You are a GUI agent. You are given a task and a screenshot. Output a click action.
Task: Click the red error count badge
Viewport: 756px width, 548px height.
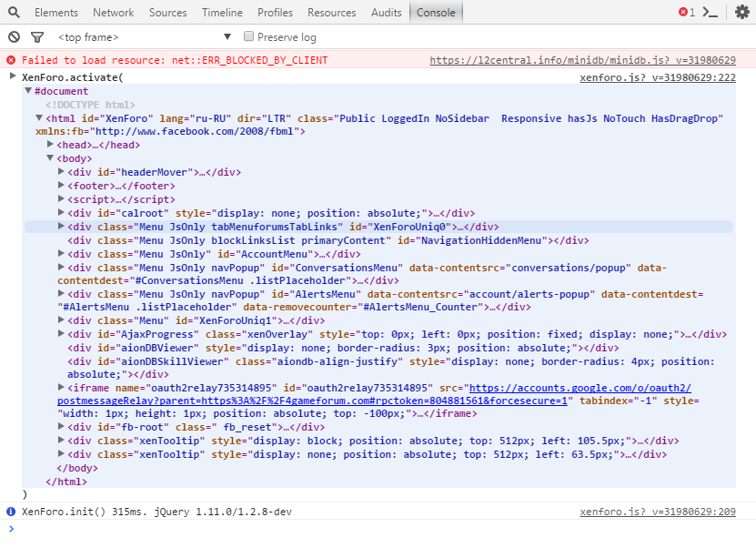point(687,12)
